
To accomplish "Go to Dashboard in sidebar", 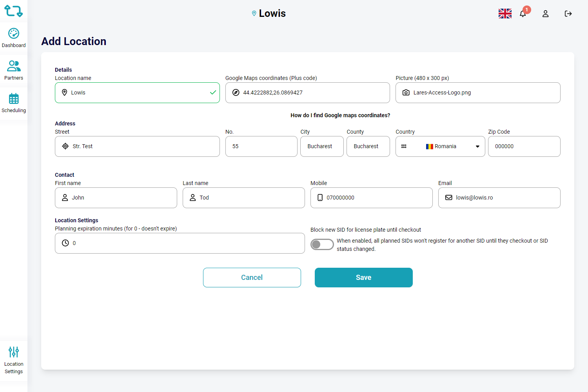I will click(14, 38).
